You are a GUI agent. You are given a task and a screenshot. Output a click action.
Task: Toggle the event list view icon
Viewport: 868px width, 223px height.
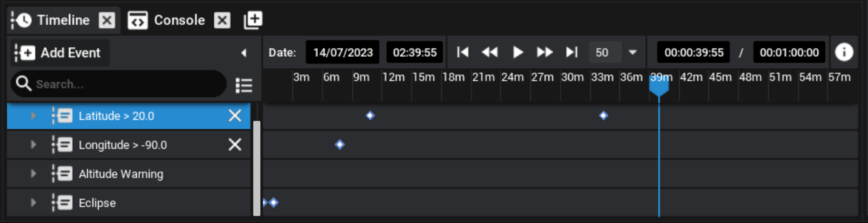point(244,85)
